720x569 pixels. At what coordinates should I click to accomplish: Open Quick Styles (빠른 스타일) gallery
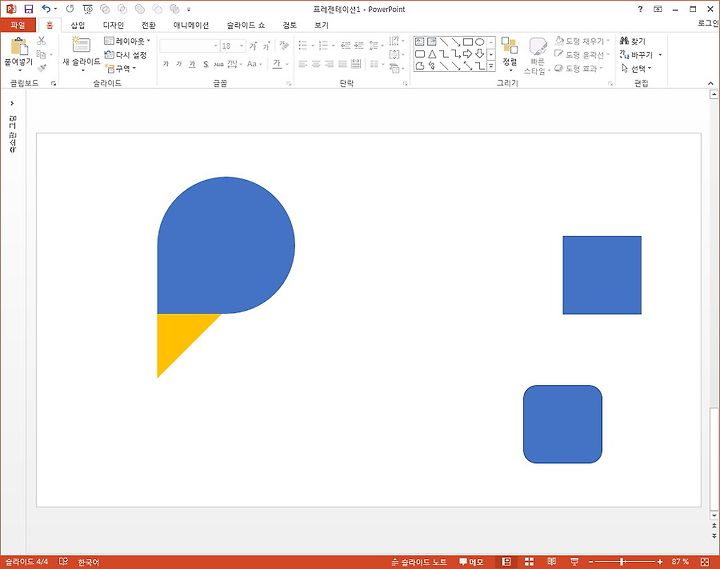pyautogui.click(x=536, y=55)
